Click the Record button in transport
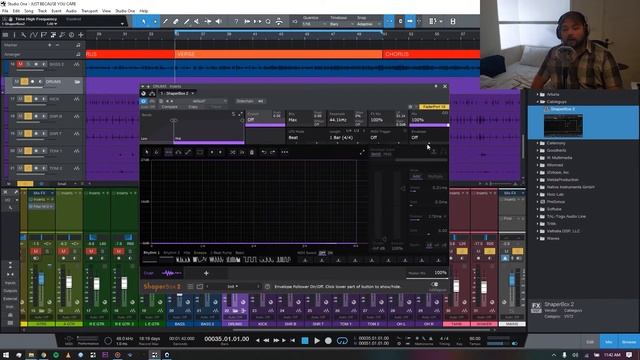This screenshot has width=640, height=360. (x=328, y=340)
